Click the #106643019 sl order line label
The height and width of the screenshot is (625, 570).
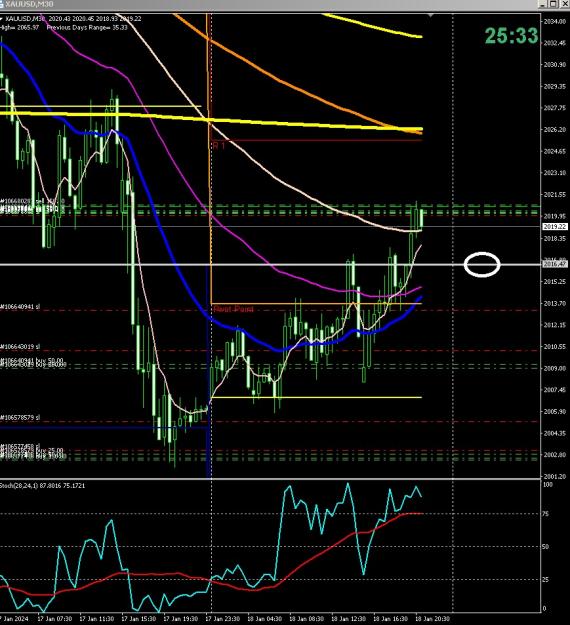20,347
